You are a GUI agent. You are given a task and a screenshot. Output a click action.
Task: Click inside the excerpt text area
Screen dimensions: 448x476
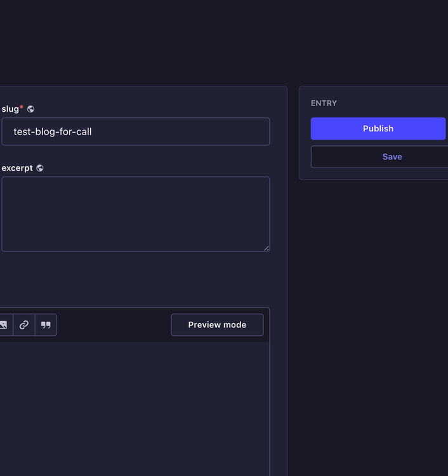click(x=135, y=214)
